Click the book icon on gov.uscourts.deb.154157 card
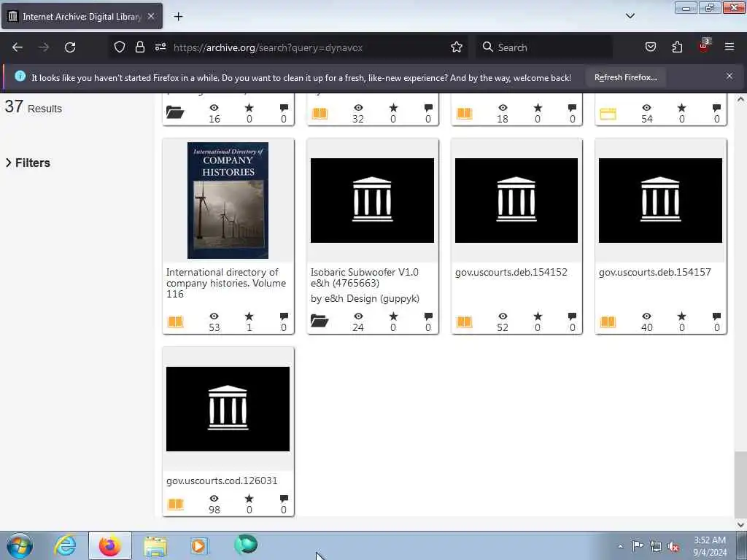Image resolution: width=747 pixels, height=560 pixels. click(x=608, y=322)
